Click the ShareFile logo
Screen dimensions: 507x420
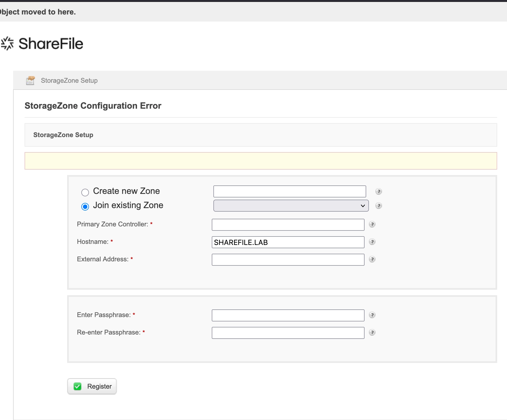42,44
